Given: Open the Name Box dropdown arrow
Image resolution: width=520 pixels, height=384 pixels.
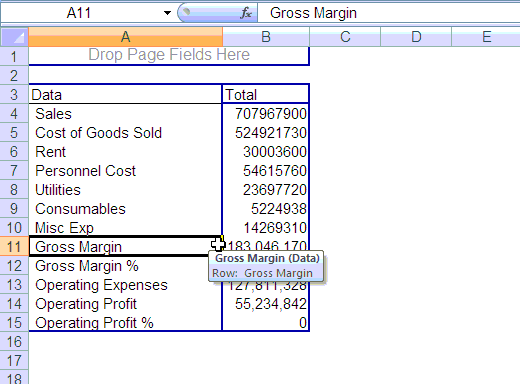Looking at the screenshot, I should click(x=167, y=13).
